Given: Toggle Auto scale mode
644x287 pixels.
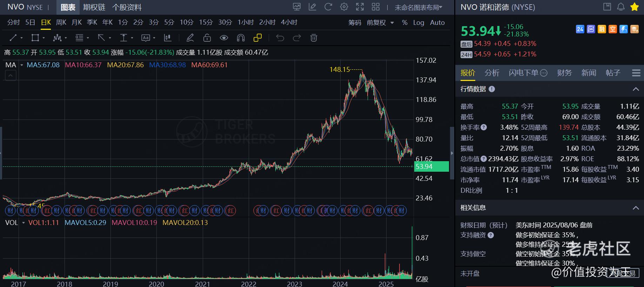Looking at the screenshot, I should click(437, 22).
